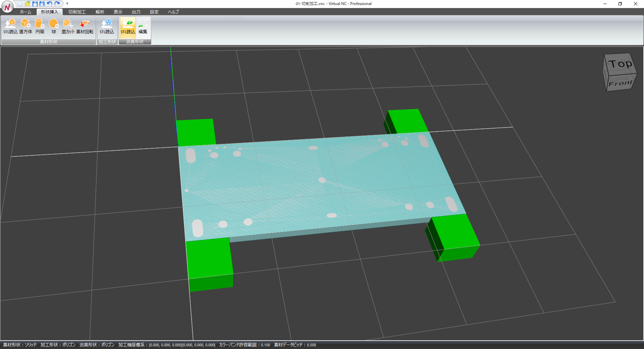Expand the quick access toolbar customize arrow

(67, 4)
